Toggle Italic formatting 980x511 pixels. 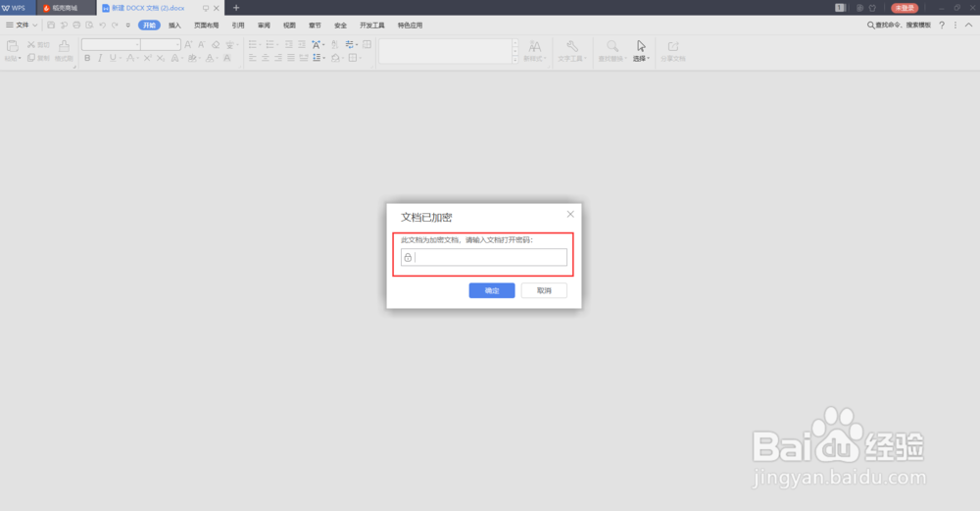[x=99, y=58]
